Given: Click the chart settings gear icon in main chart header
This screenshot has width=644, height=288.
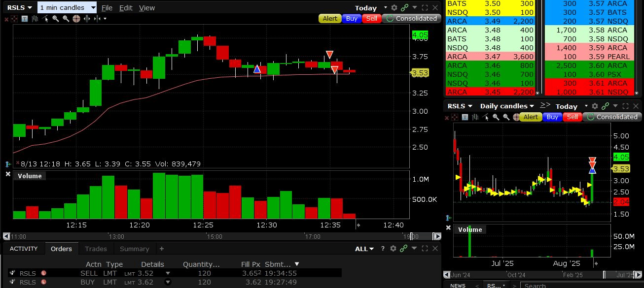Looking at the screenshot, I should pyautogui.click(x=394, y=7).
